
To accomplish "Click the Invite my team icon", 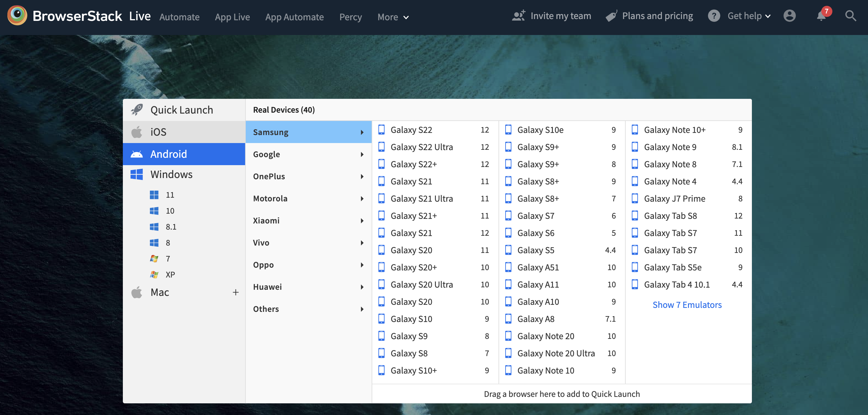I will click(518, 15).
